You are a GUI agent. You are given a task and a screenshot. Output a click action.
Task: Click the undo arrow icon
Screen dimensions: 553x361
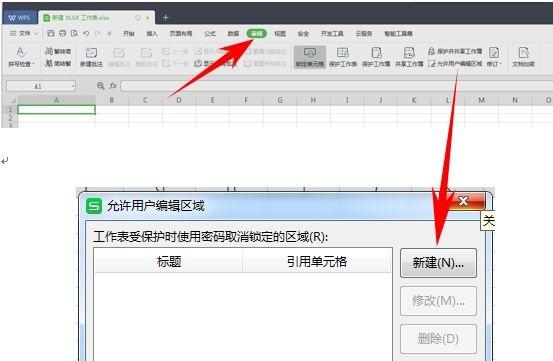pos(86,33)
